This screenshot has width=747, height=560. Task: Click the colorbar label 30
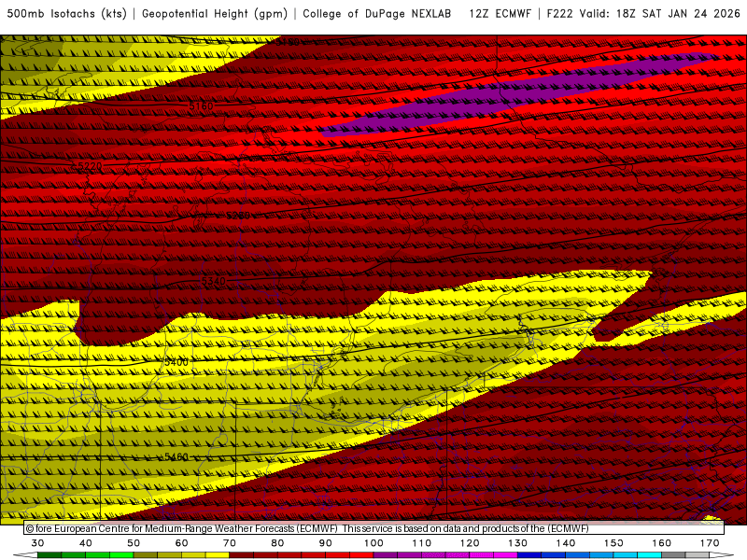(x=37, y=543)
